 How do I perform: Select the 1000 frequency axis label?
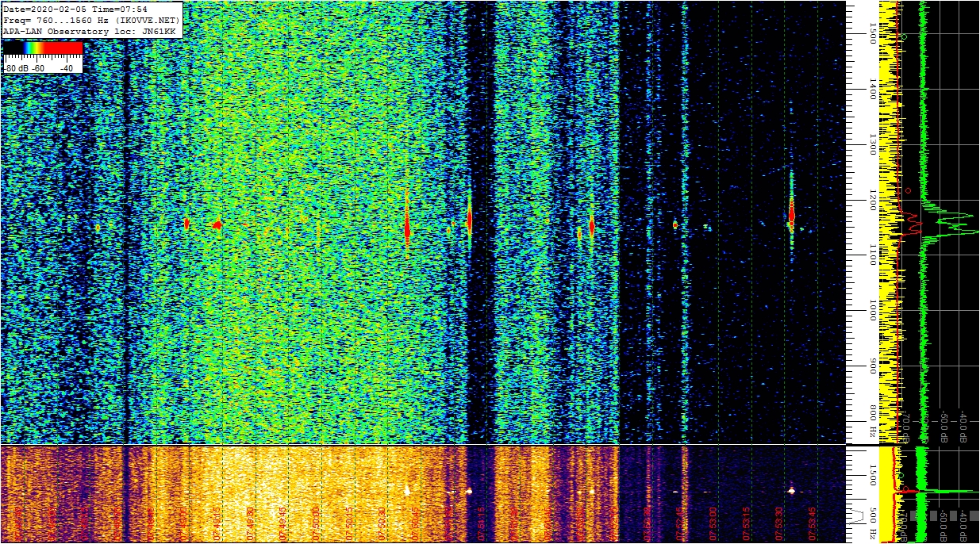coord(872,311)
